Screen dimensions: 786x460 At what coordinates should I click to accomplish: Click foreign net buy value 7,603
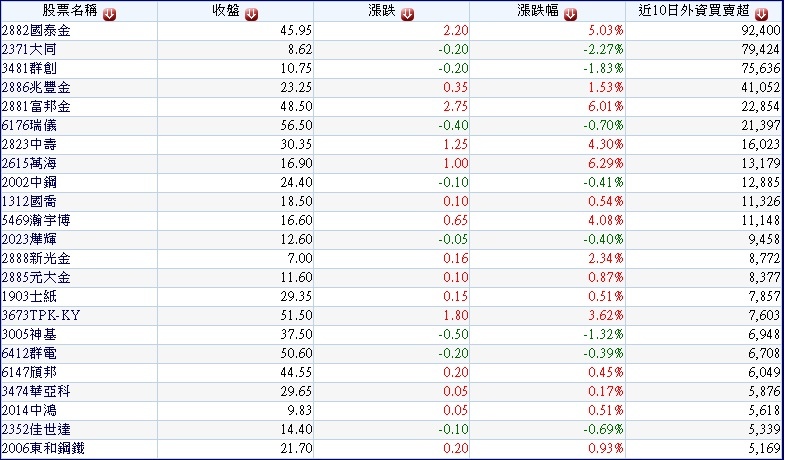764,315
